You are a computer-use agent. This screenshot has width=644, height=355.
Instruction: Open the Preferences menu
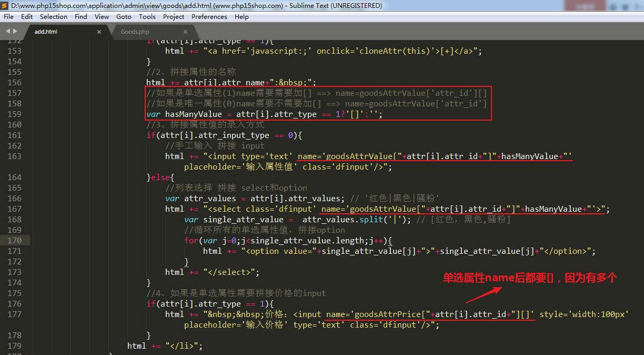[209, 17]
